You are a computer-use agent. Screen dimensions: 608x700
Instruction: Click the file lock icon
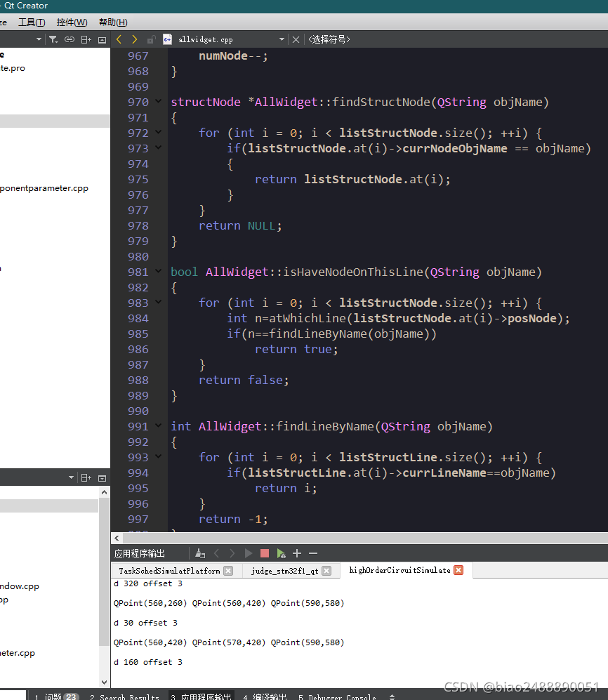tap(151, 40)
